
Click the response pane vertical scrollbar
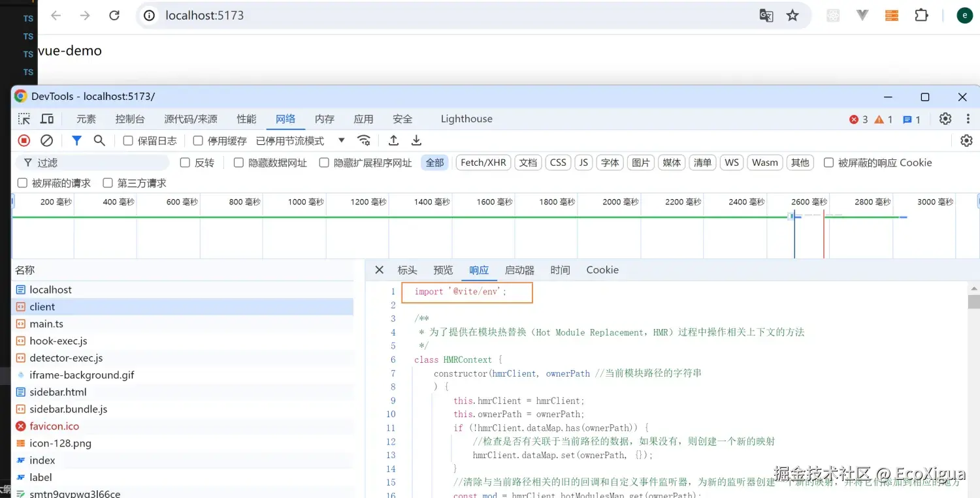[973, 300]
